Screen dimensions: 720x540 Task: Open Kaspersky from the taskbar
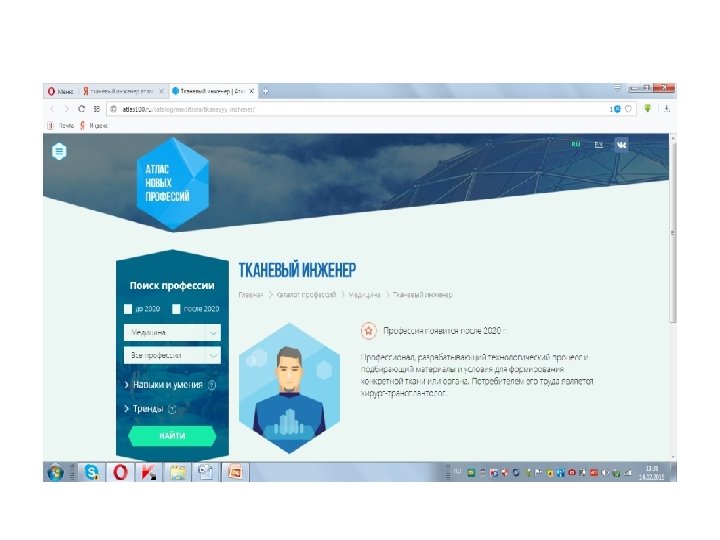coord(148,472)
